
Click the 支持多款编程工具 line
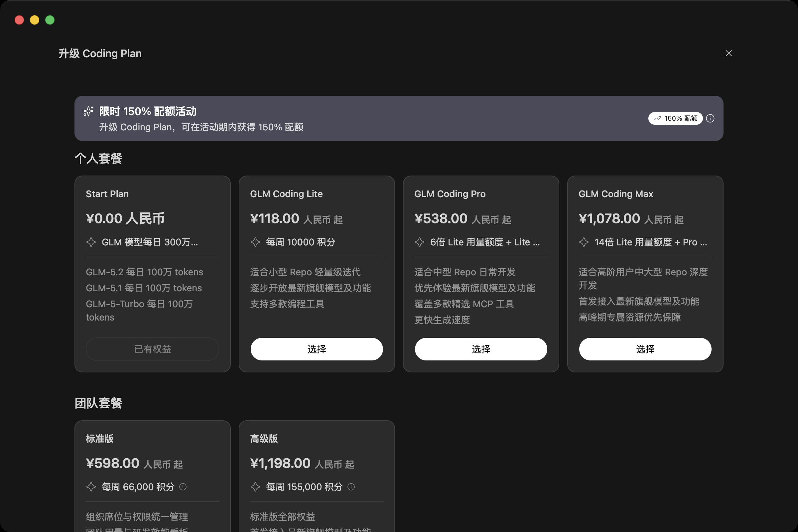tap(287, 304)
